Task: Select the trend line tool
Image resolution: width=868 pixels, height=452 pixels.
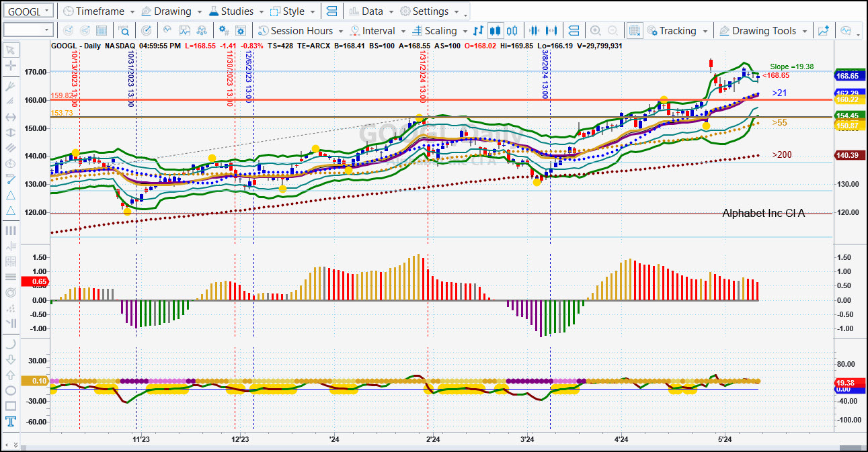Action: tap(11, 179)
